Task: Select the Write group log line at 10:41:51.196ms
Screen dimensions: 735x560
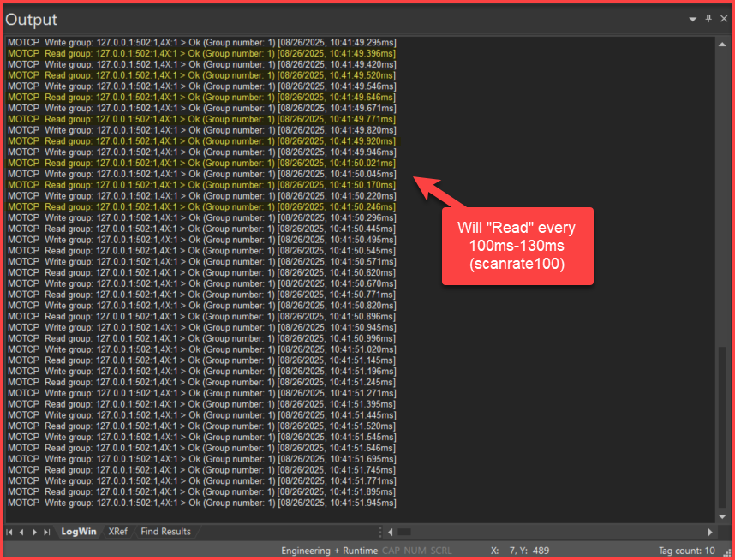Action: click(202, 371)
